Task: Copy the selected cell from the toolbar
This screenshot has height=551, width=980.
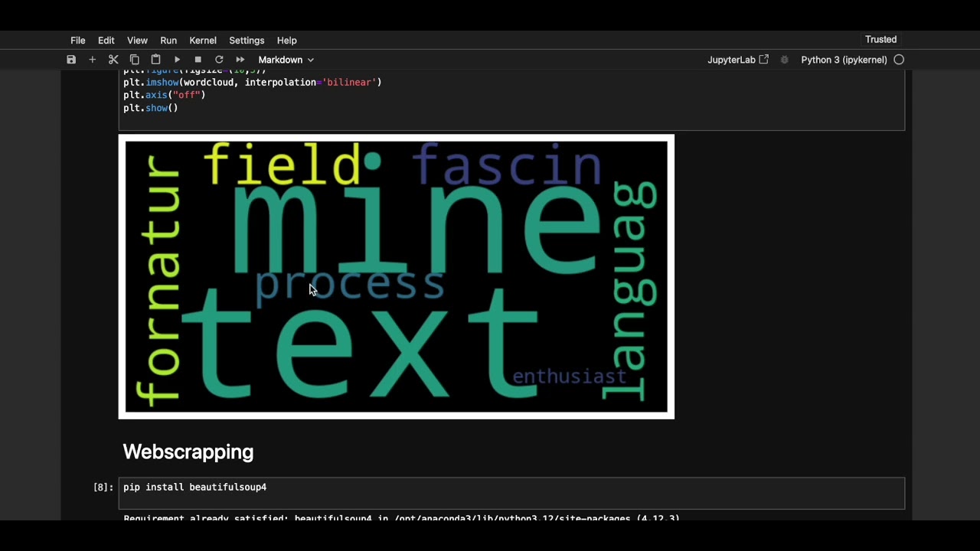Action: [135, 60]
